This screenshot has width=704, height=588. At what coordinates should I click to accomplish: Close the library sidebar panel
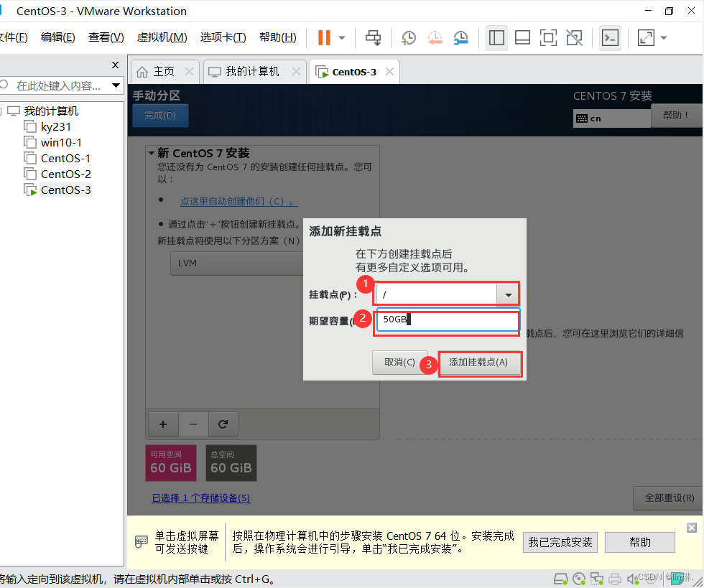116,65
